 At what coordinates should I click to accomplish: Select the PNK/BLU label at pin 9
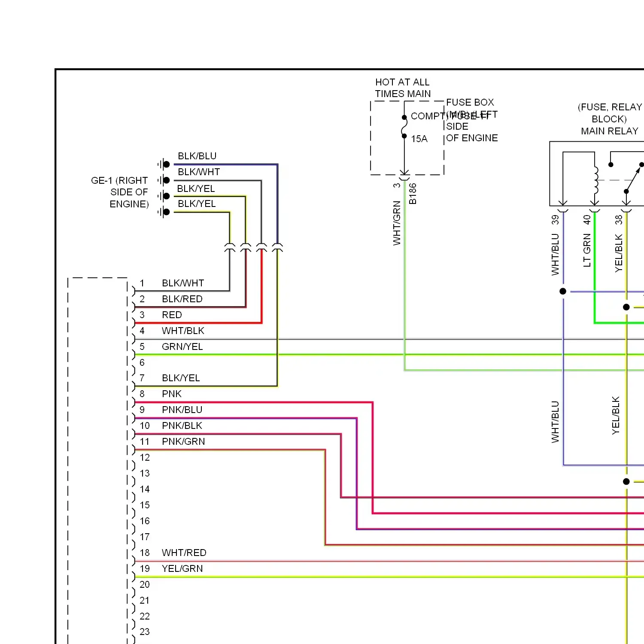click(182, 410)
